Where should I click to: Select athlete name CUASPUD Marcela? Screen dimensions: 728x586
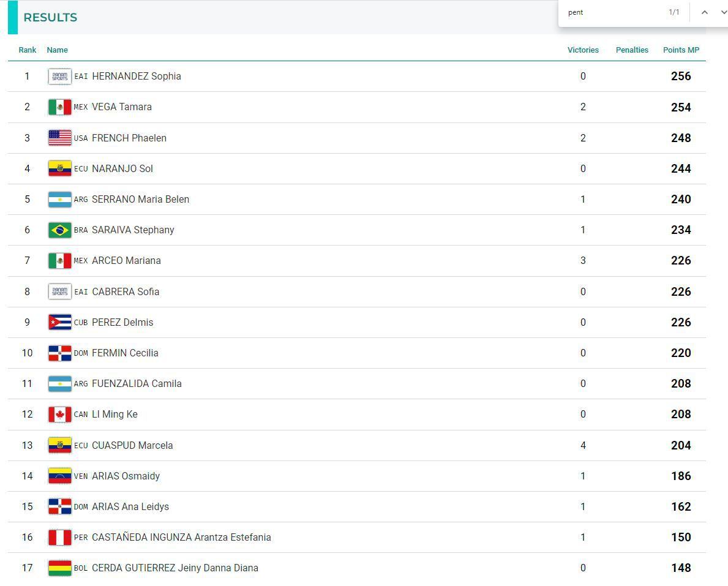pos(132,445)
